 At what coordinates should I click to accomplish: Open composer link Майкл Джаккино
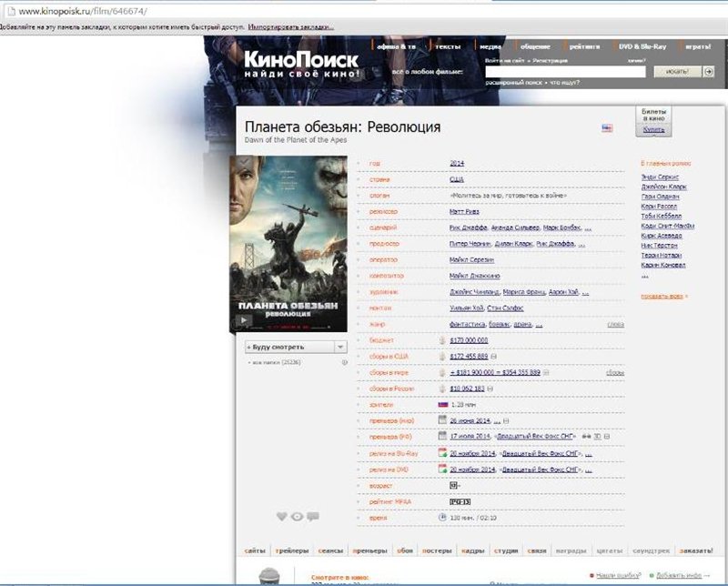474,276
